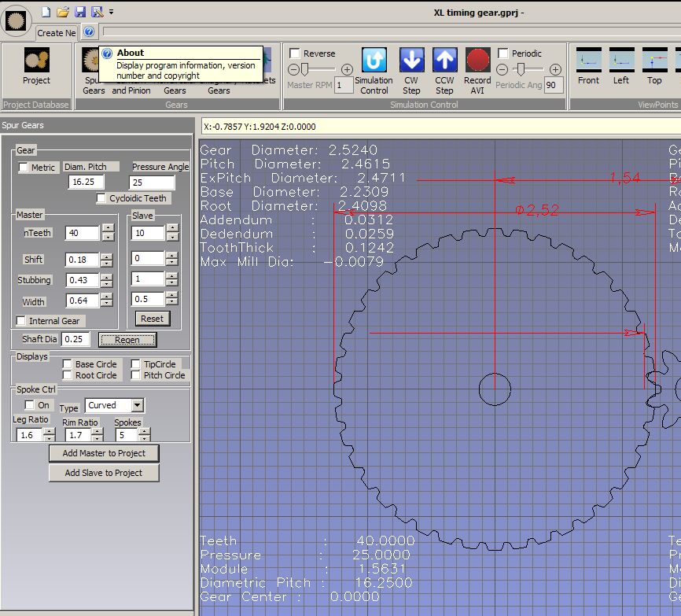This screenshot has width=681, height=616.
Task: Increase Master Stubbing with up arrow
Action: pos(106,277)
